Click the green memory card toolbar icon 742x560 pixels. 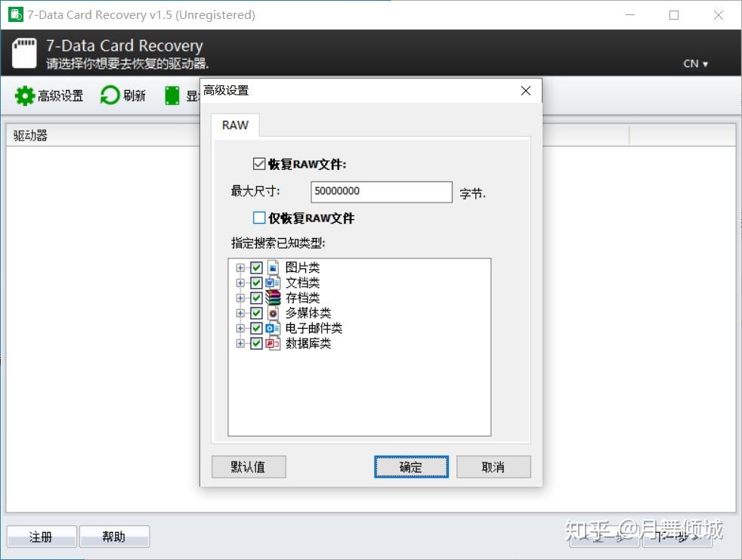tap(172, 96)
